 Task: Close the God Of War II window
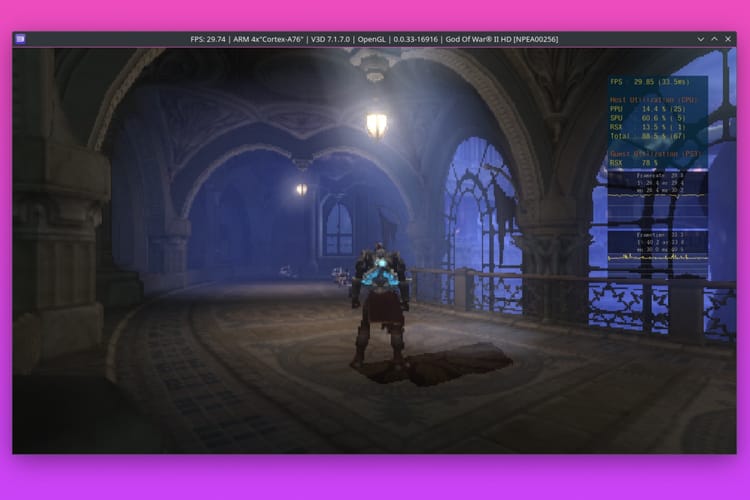[728, 39]
